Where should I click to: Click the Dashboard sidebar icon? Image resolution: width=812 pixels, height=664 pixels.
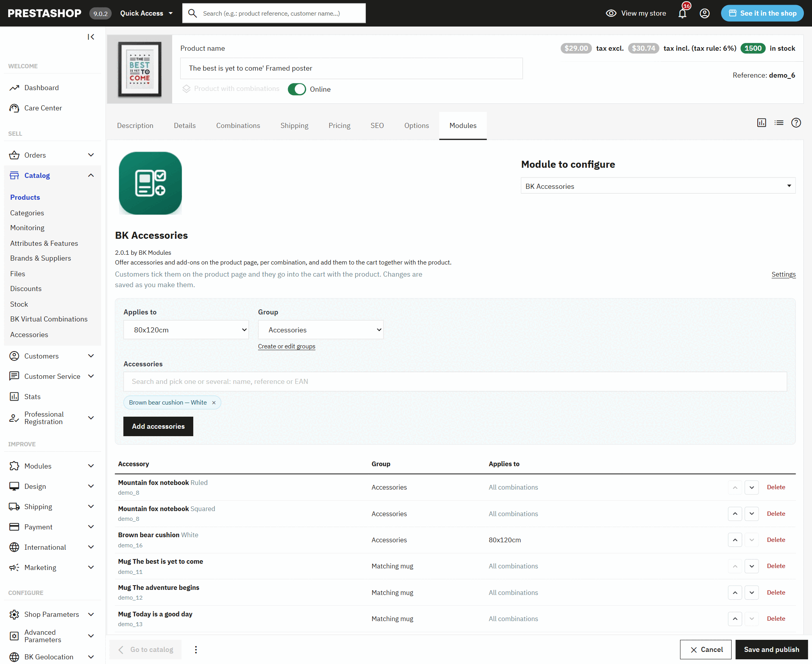[14, 88]
